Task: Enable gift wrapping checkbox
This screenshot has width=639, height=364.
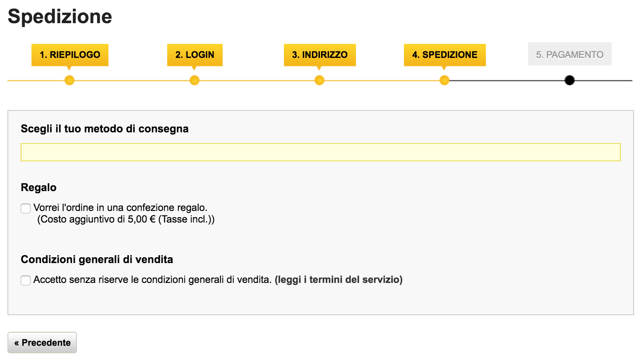Action: (x=26, y=208)
